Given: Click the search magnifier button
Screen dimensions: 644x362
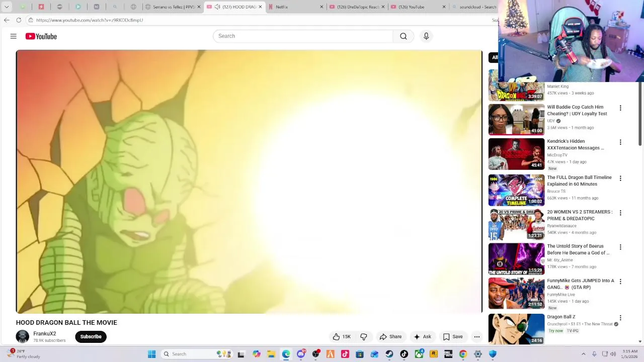Looking at the screenshot, I should pyautogui.click(x=403, y=36).
